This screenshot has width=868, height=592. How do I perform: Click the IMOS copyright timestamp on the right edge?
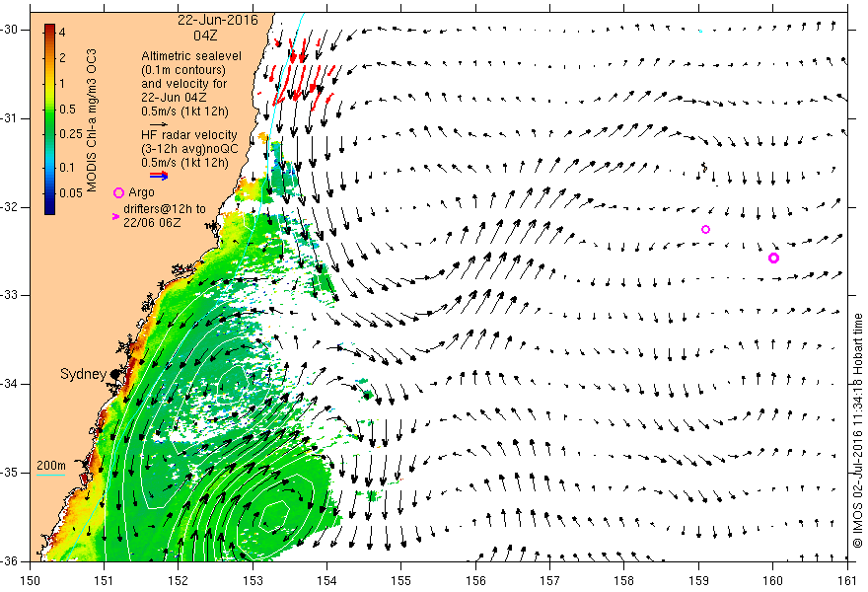click(858, 431)
